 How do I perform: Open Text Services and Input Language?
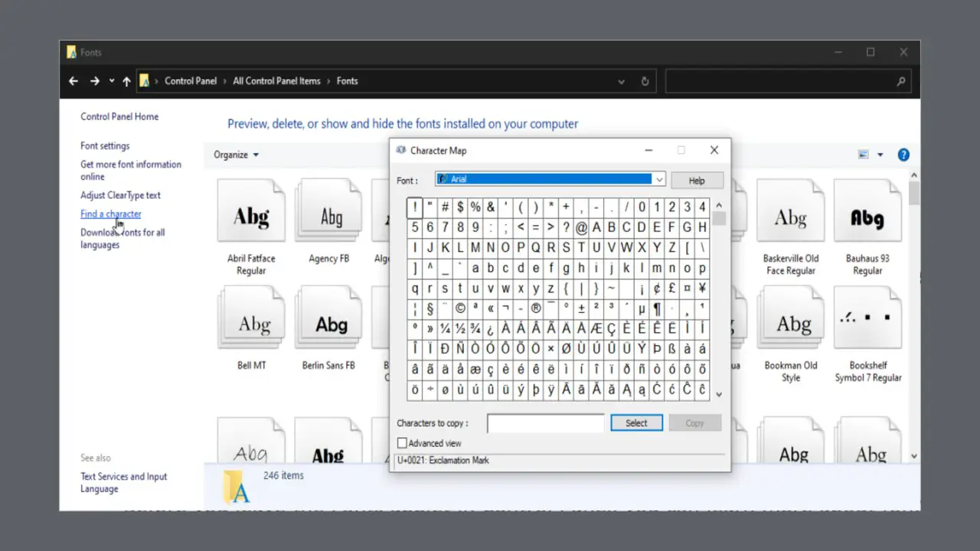[123, 482]
